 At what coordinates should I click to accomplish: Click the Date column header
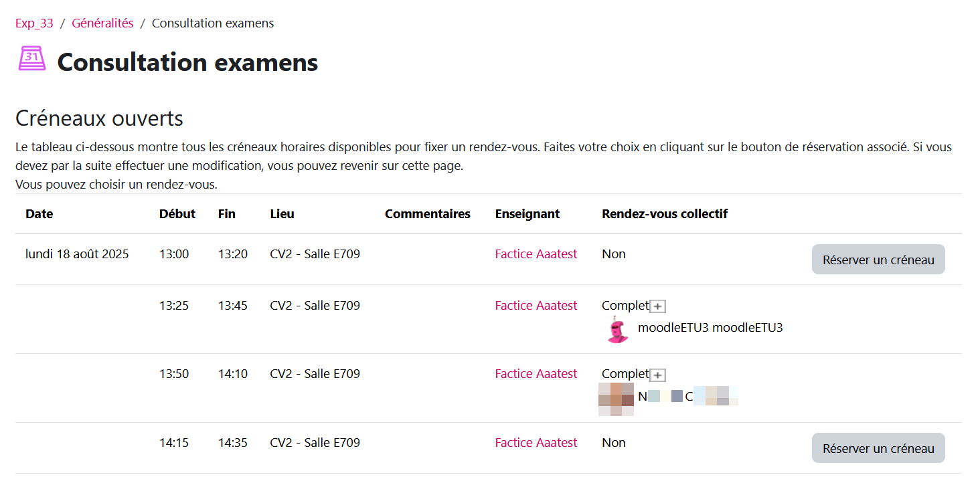(x=39, y=214)
